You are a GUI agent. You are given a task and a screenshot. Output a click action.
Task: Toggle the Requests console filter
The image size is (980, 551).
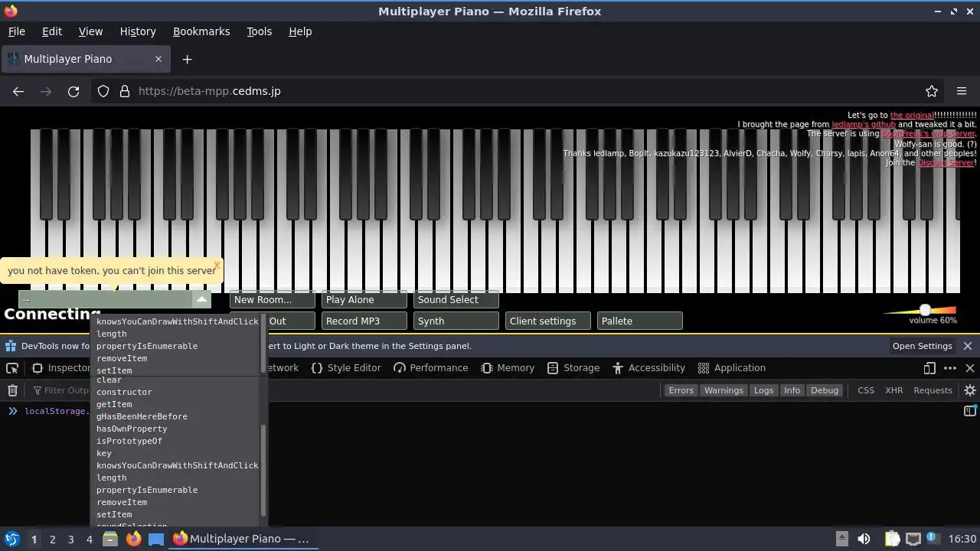tap(933, 390)
